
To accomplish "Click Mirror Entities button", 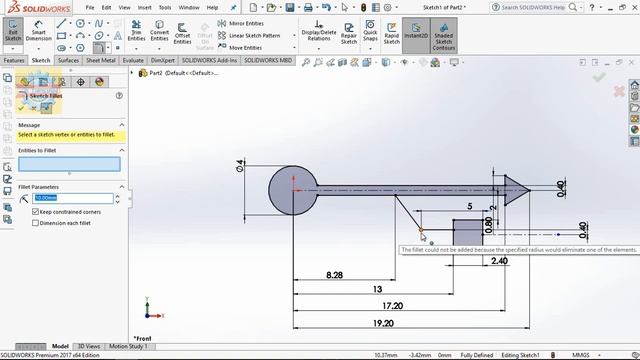I will click(241, 24).
